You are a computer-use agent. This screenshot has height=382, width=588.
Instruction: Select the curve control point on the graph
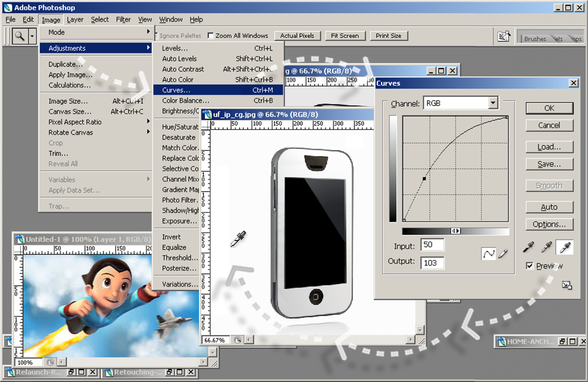424,178
